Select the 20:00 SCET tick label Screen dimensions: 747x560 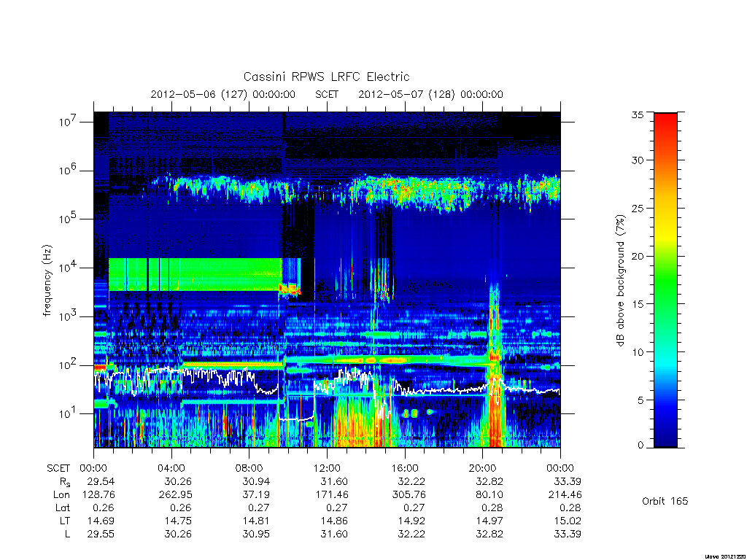coord(483,468)
